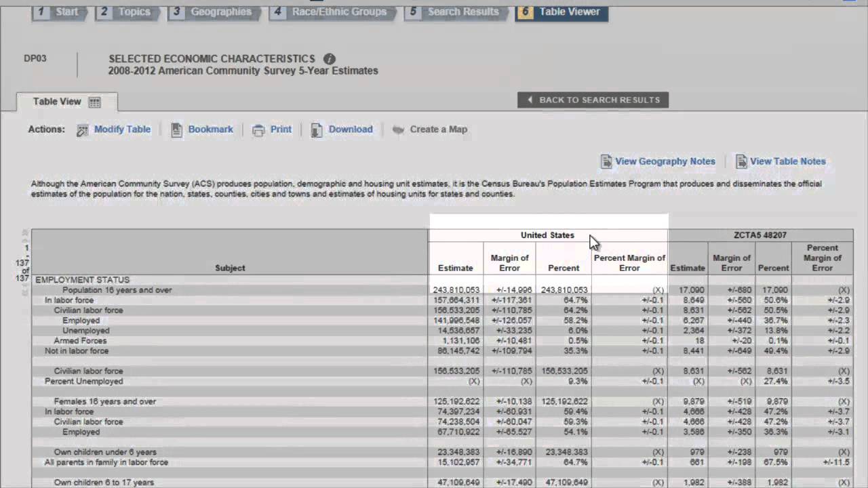Click the EMPLOYMENT STATUS row label
Image resolution: width=868 pixels, height=488 pixels.
[x=82, y=280]
